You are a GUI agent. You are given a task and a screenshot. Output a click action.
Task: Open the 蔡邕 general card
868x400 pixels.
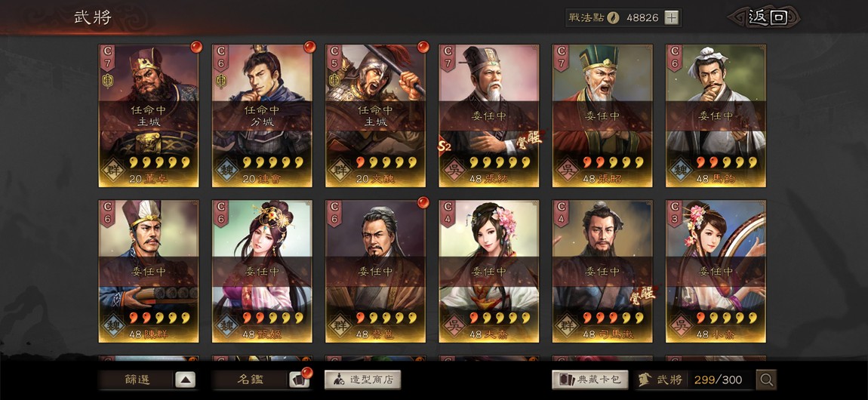[x=375, y=271]
